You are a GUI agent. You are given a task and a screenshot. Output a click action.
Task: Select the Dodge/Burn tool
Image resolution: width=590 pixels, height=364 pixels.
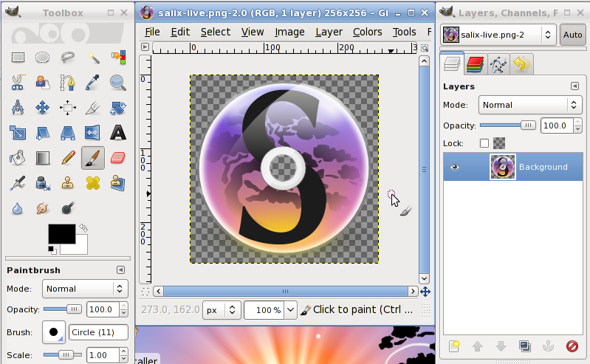coord(68,208)
